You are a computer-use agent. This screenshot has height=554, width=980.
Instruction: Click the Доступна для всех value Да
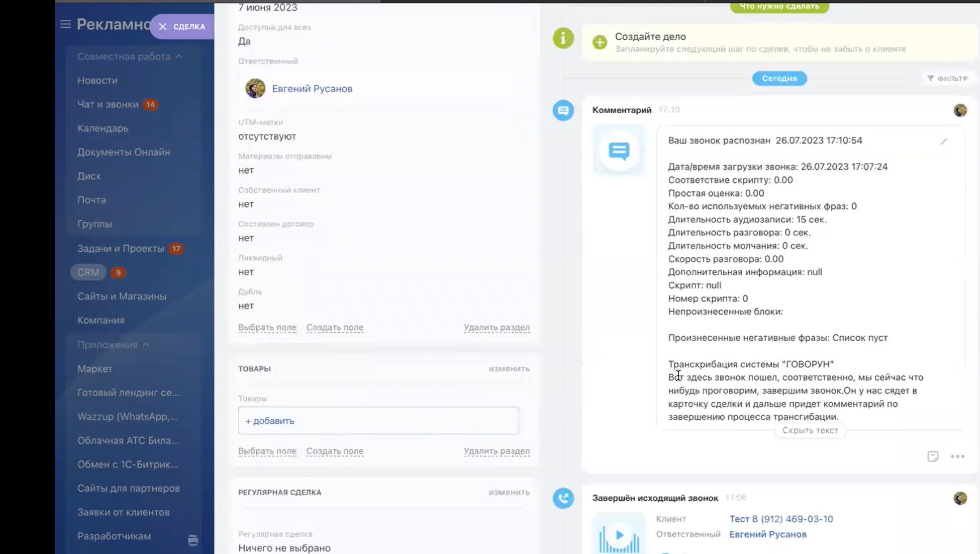coord(244,41)
